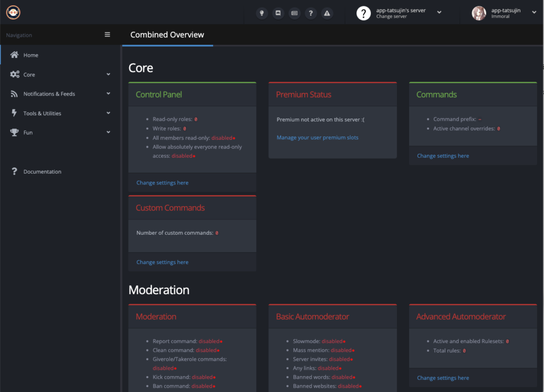Click the app-tatsujin user avatar
The image size is (544, 392).
(x=479, y=13)
